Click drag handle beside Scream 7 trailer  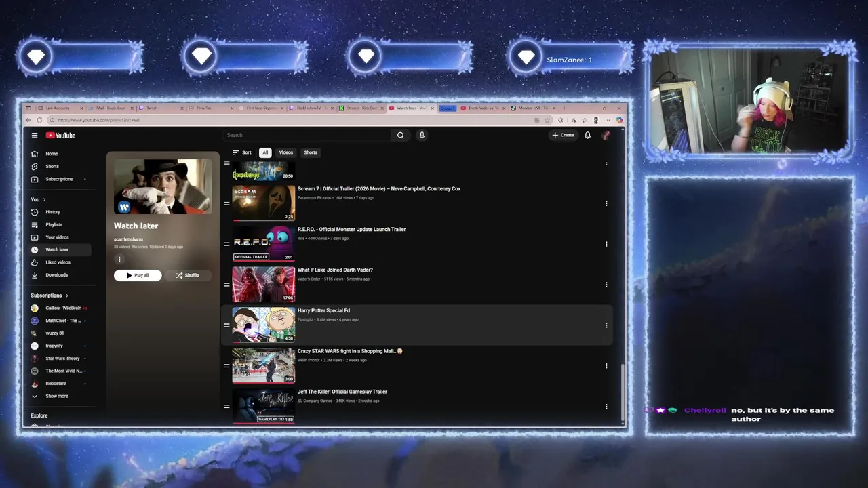point(226,203)
